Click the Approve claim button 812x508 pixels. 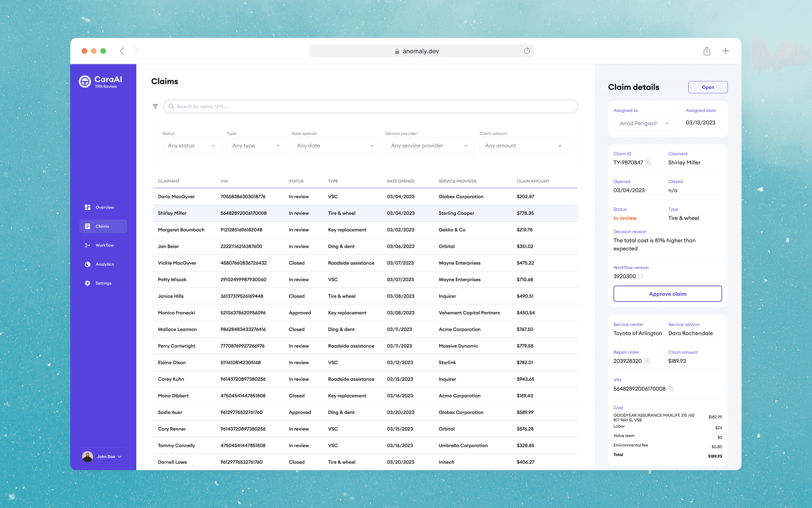667,294
